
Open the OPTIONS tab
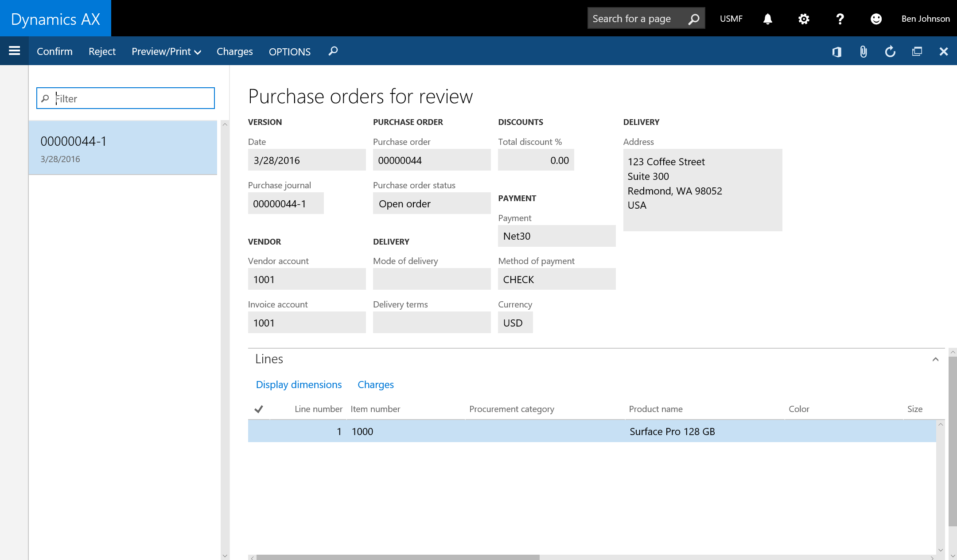tap(289, 51)
